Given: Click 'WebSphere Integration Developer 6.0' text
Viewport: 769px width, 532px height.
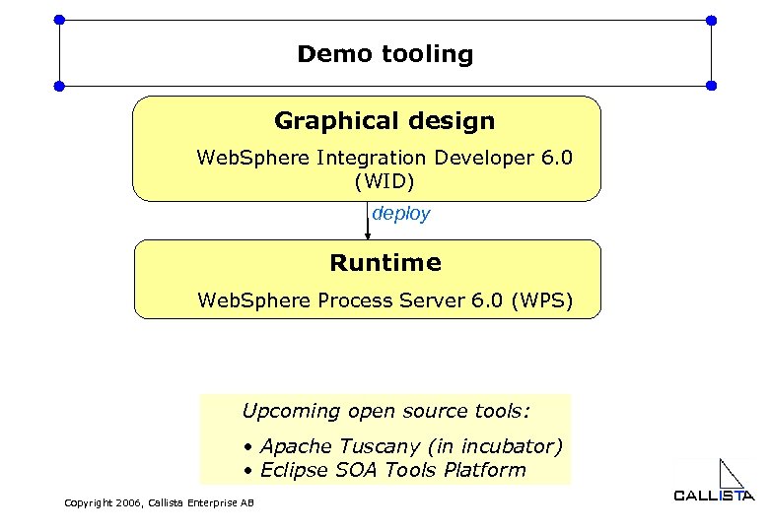Looking at the screenshot, I should (x=384, y=158).
